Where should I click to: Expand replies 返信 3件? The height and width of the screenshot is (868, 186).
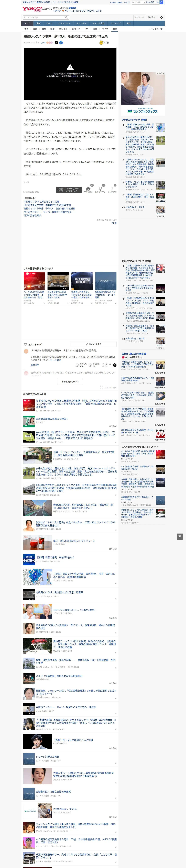pos(35,365)
